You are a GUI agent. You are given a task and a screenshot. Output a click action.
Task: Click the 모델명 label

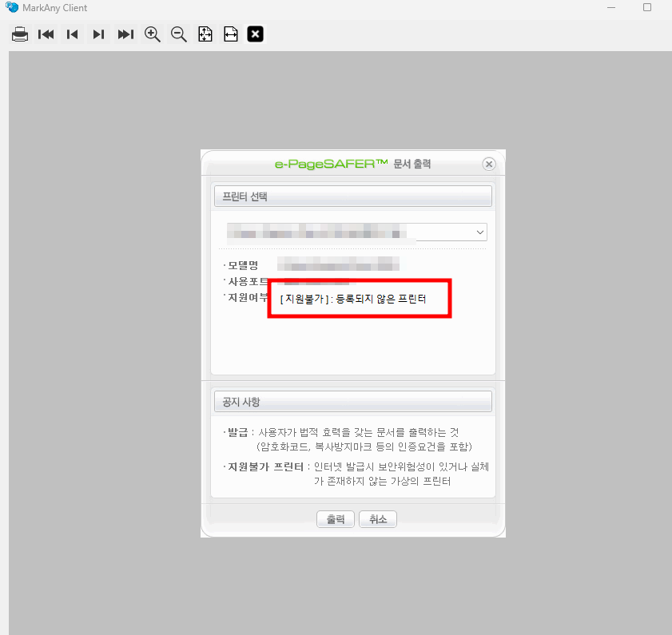[243, 265]
